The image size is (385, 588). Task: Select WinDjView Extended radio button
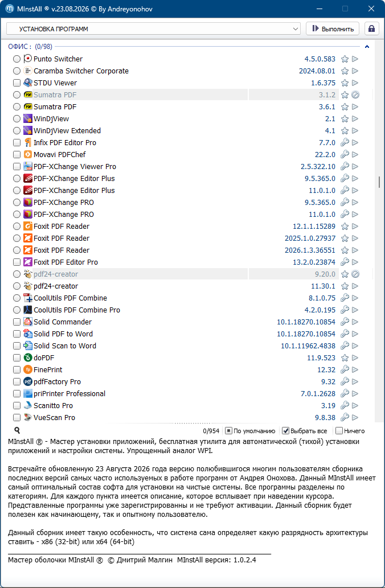[17, 130]
